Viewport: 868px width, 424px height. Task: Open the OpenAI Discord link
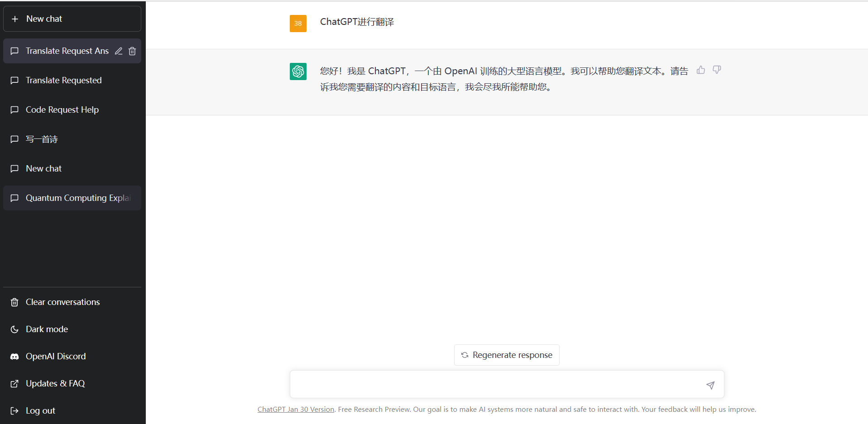pyautogui.click(x=72, y=357)
